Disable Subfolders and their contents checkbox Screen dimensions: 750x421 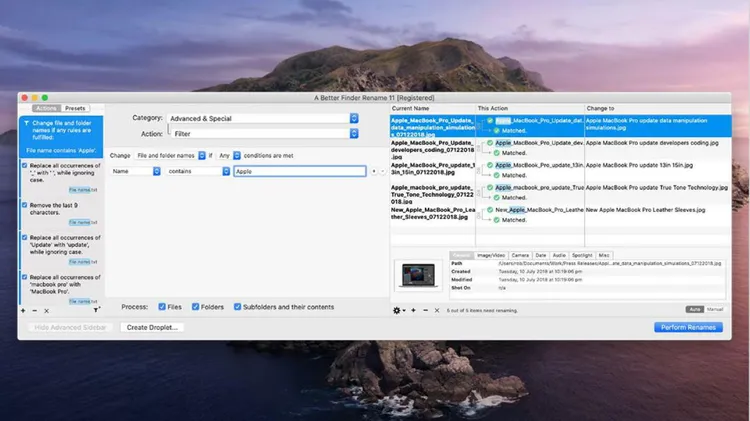pos(237,306)
